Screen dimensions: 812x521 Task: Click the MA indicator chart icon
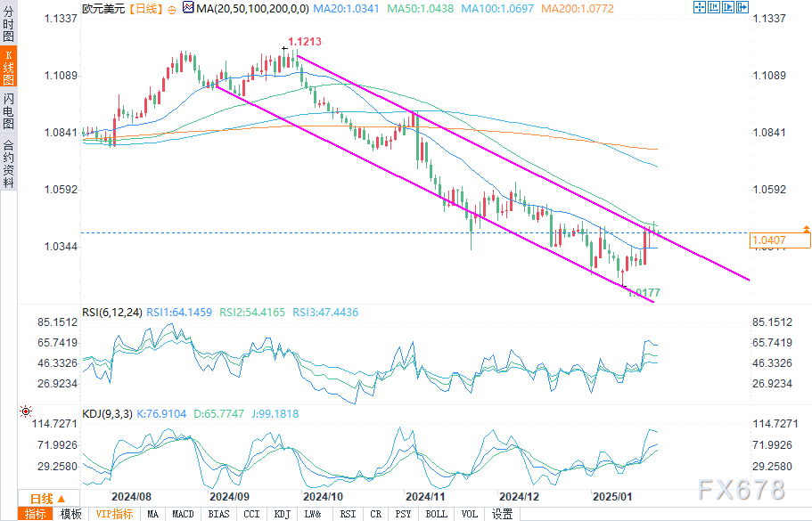pos(187,8)
